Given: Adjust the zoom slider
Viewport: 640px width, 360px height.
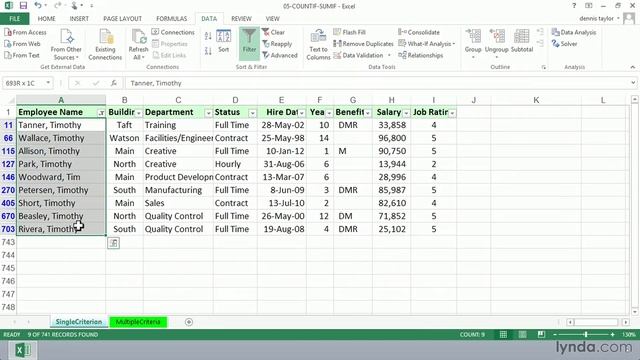Looking at the screenshot, I should [586, 334].
